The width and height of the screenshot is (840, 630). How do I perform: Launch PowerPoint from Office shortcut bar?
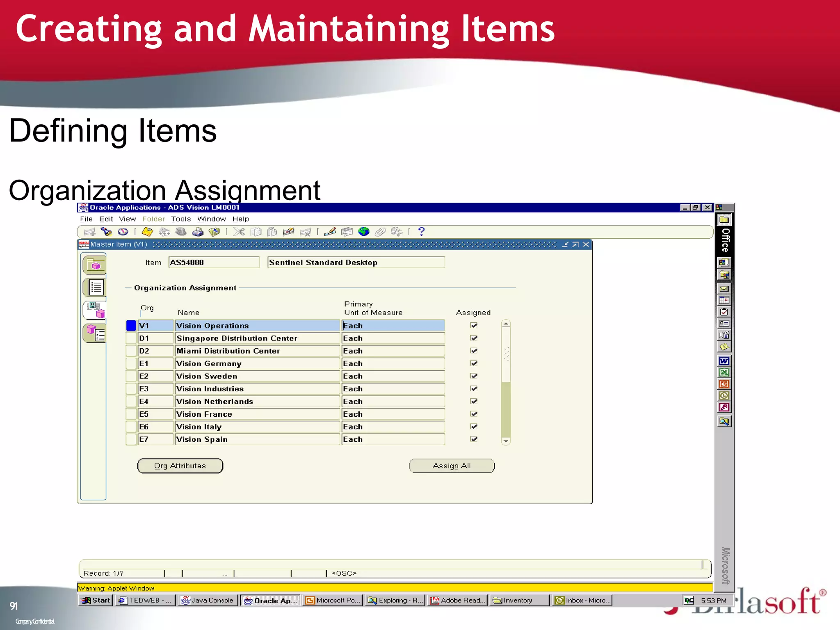tap(724, 384)
